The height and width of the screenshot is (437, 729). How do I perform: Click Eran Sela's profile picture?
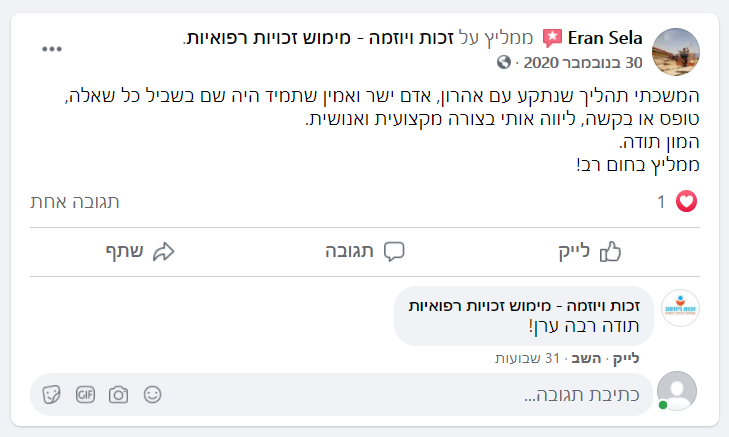pyautogui.click(x=676, y=52)
